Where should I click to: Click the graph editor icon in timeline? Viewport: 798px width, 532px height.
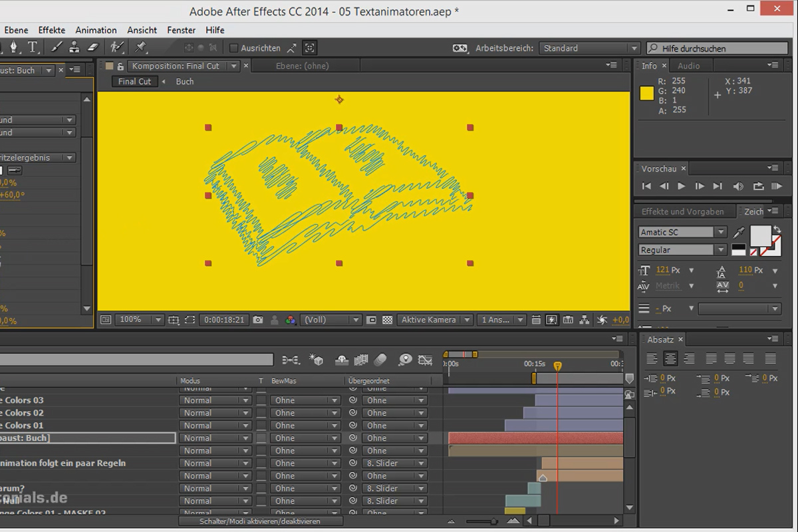[x=425, y=360]
